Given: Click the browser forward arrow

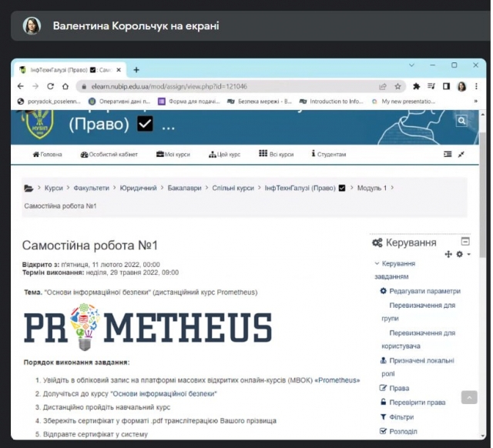Looking at the screenshot, I should click(x=35, y=86).
